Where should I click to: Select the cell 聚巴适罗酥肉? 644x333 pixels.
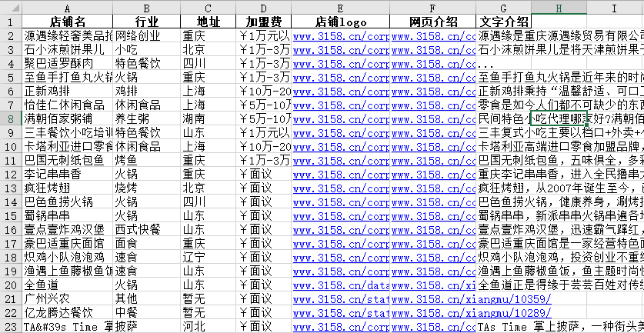point(68,64)
